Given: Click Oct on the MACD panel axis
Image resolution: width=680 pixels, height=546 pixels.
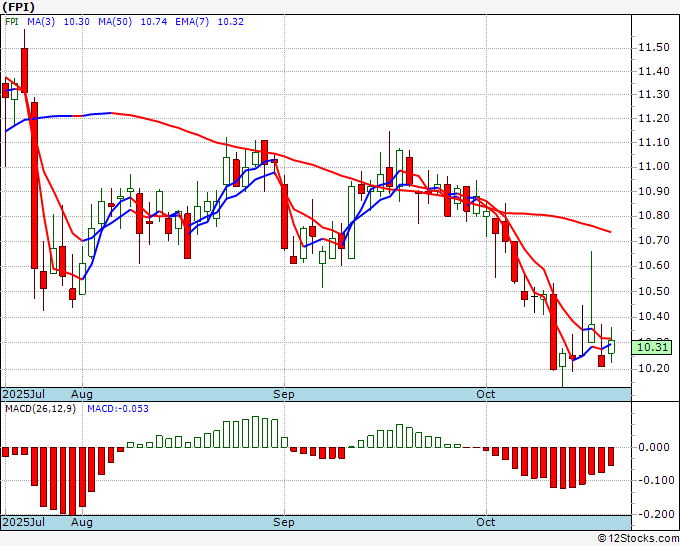Looking at the screenshot, I should pos(486,522).
